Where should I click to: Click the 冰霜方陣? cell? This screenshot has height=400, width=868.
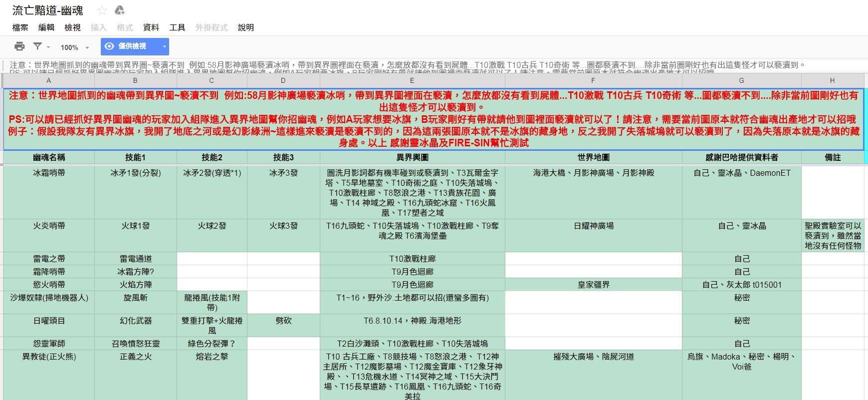click(136, 272)
